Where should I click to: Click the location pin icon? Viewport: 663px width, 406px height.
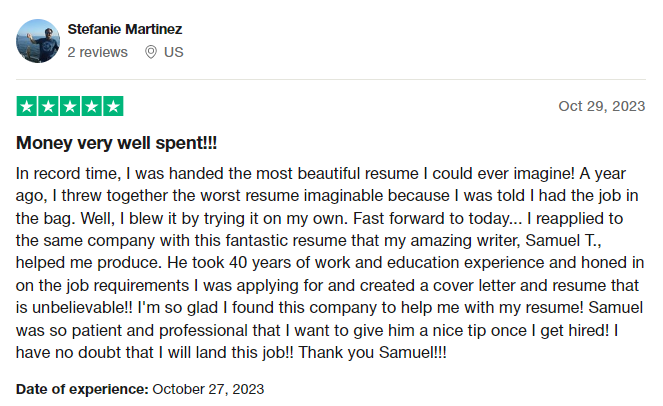(x=151, y=52)
